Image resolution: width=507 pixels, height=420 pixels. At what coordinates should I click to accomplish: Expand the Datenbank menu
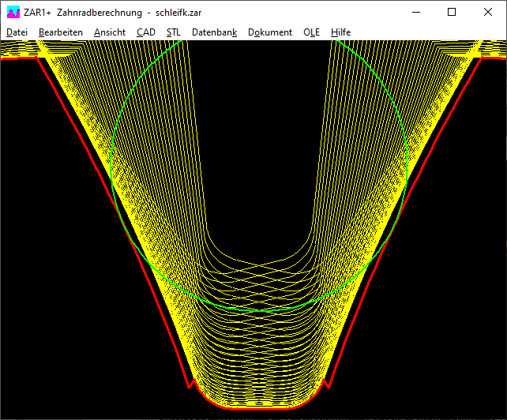pos(214,32)
